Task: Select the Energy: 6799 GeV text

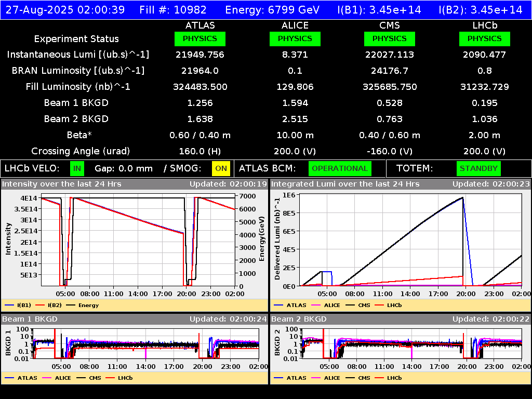Action: pyautogui.click(x=272, y=9)
